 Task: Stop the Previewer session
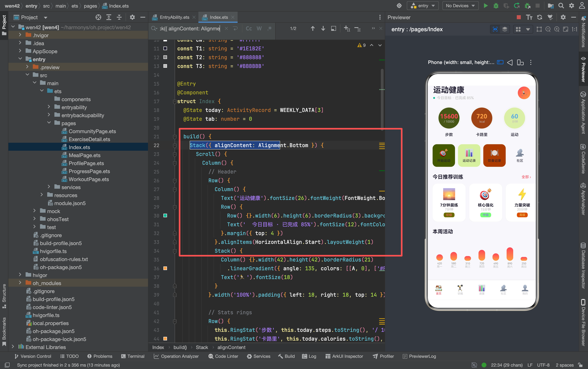click(x=519, y=17)
